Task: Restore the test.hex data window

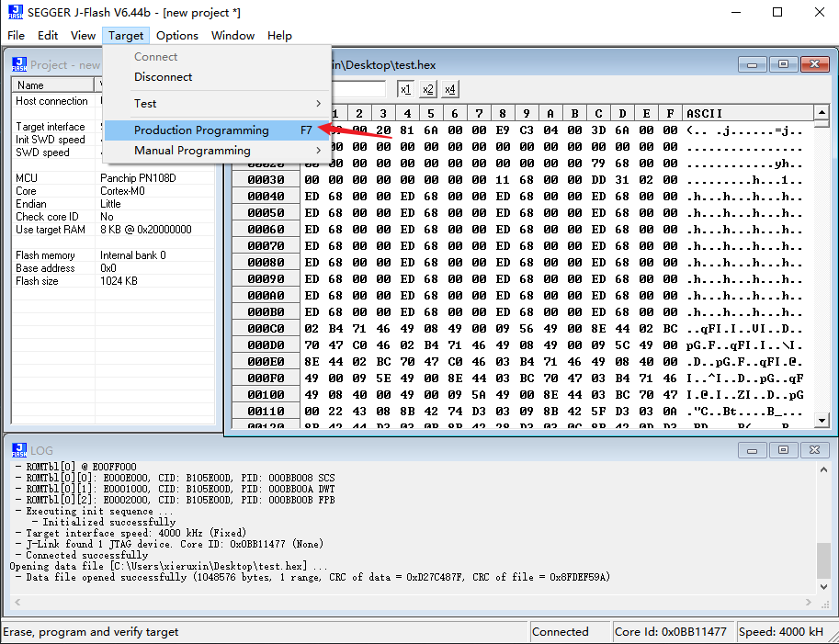Action: [x=783, y=64]
